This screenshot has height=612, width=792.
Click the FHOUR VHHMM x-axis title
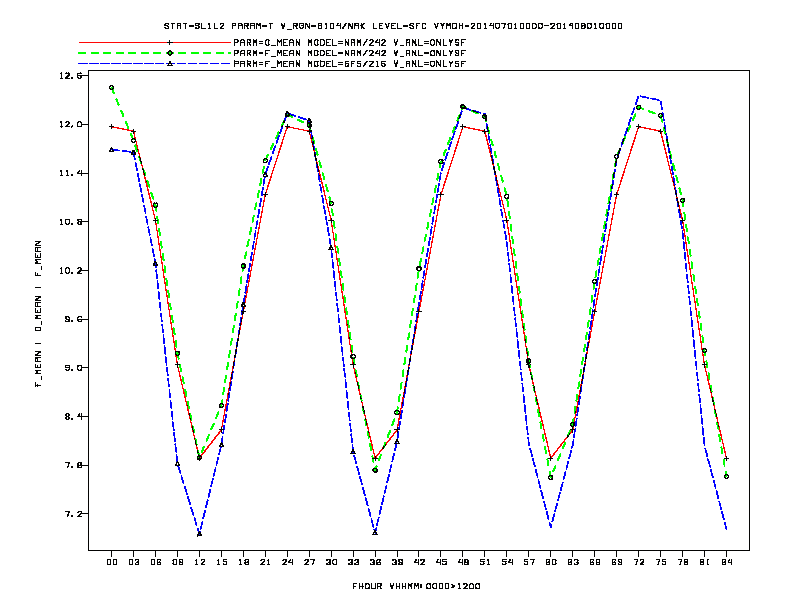(416, 586)
